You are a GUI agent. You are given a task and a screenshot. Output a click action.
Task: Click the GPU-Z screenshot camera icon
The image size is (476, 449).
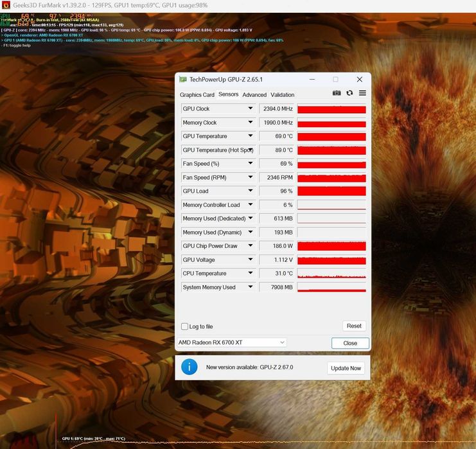(x=337, y=93)
